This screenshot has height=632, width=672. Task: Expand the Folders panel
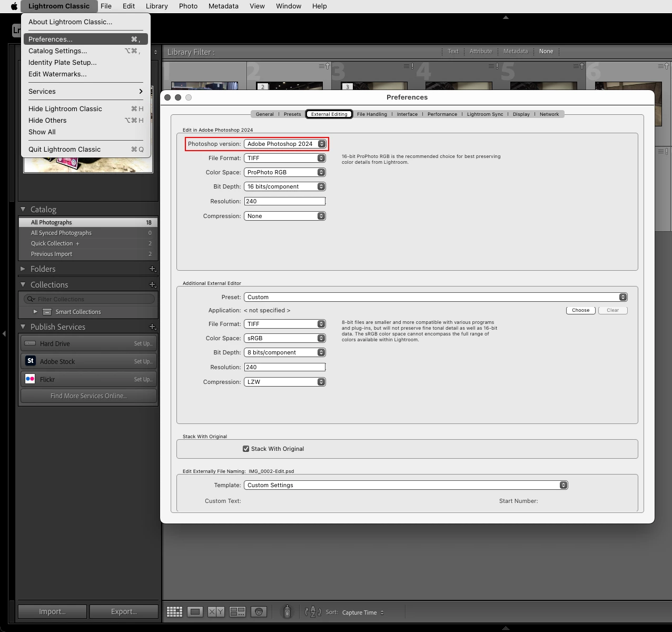click(23, 269)
